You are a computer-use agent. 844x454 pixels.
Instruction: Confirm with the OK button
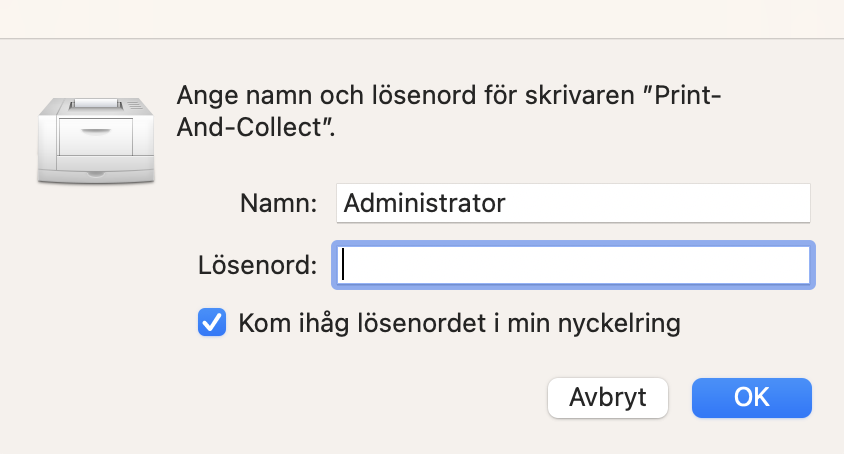(751, 397)
